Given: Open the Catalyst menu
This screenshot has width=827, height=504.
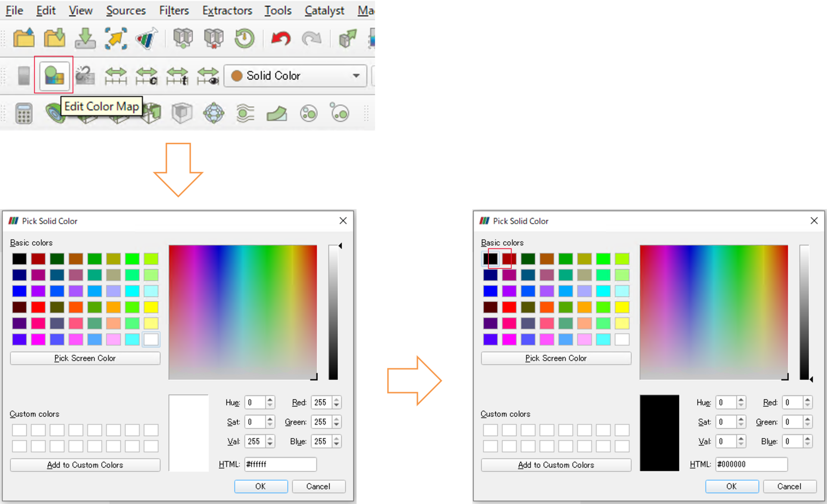Looking at the screenshot, I should (324, 10).
